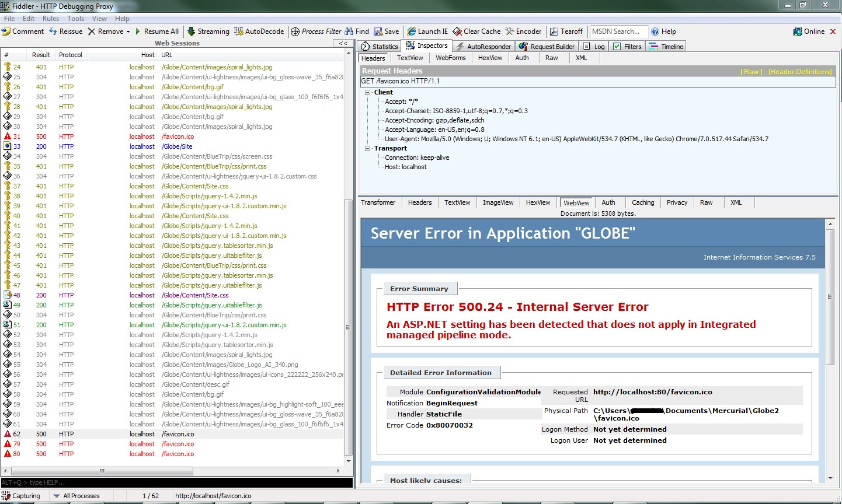Click the Clear Cache toolbar icon
Viewport: 842px width, 504px height.
pyautogui.click(x=457, y=32)
